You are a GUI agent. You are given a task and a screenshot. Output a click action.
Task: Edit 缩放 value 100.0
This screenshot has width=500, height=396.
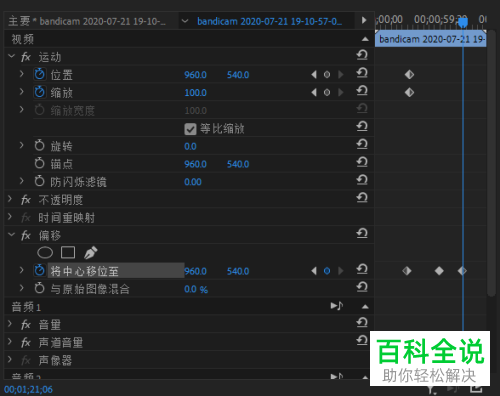point(196,92)
